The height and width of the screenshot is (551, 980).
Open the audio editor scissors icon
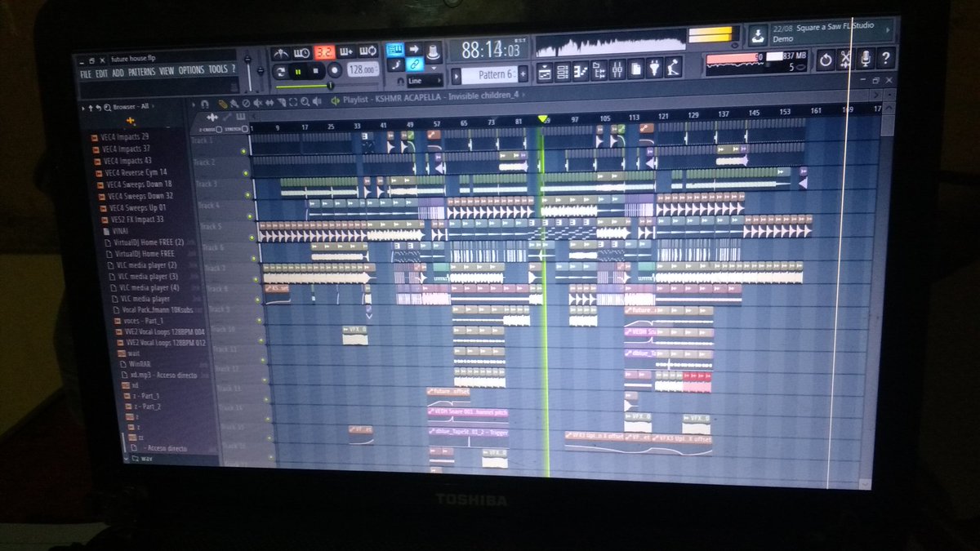click(x=845, y=59)
